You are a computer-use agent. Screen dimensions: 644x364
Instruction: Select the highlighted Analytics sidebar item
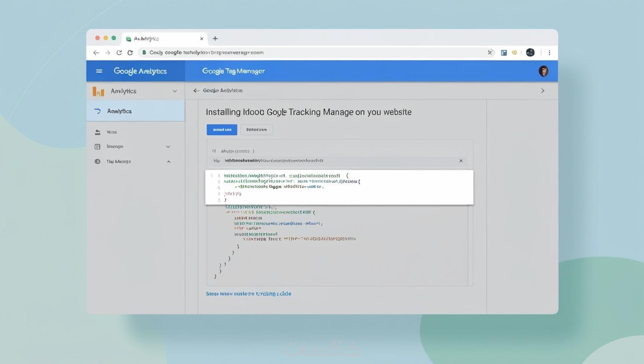coord(136,111)
